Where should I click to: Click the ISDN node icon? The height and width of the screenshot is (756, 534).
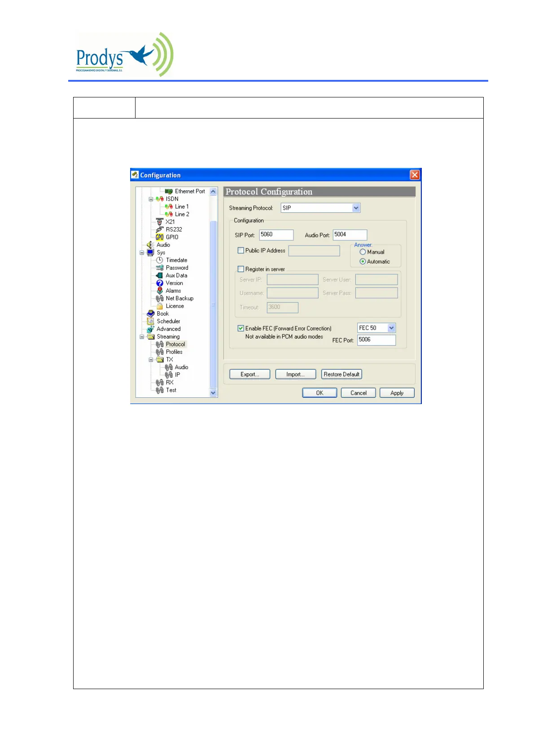[x=160, y=199]
